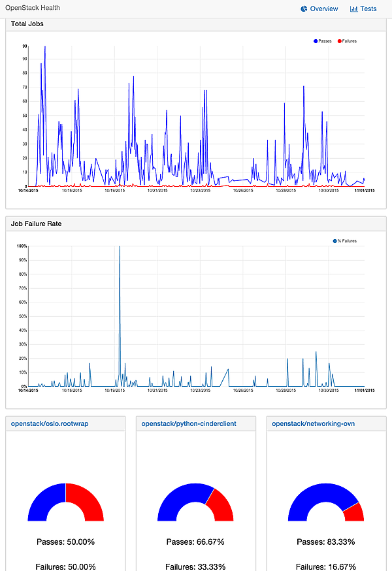This screenshot has height=571, width=392.
Task: Toggle the red Failures legend dot
Action: tap(340, 41)
